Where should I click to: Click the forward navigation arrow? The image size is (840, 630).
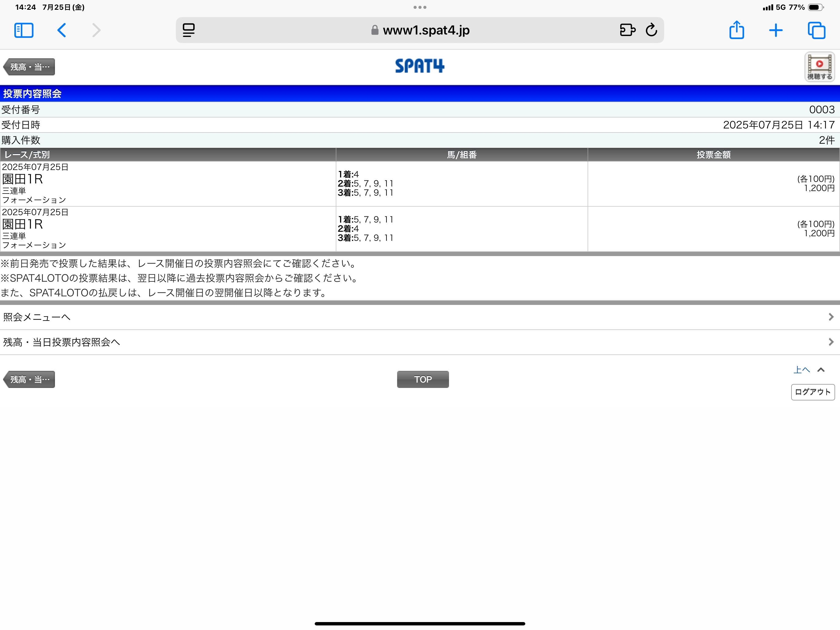point(96,31)
